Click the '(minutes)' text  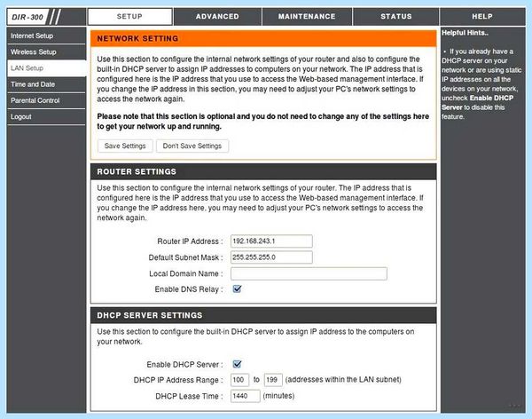pyautogui.click(x=278, y=396)
